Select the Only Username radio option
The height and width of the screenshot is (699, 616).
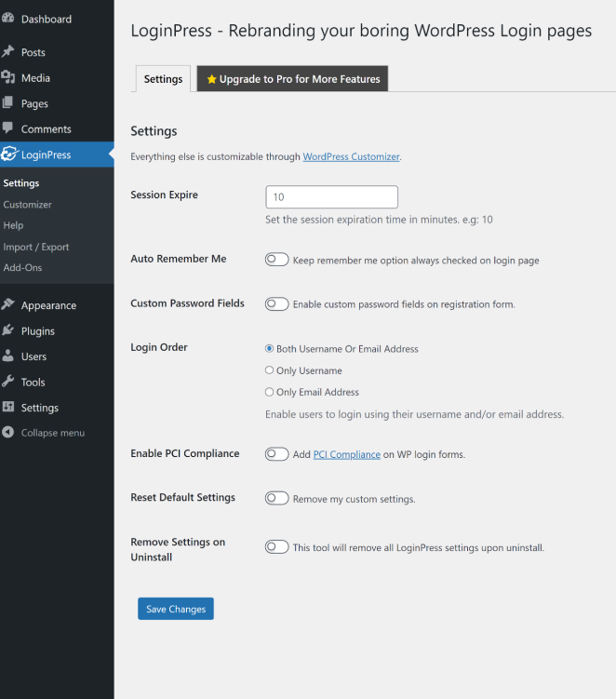click(x=269, y=370)
